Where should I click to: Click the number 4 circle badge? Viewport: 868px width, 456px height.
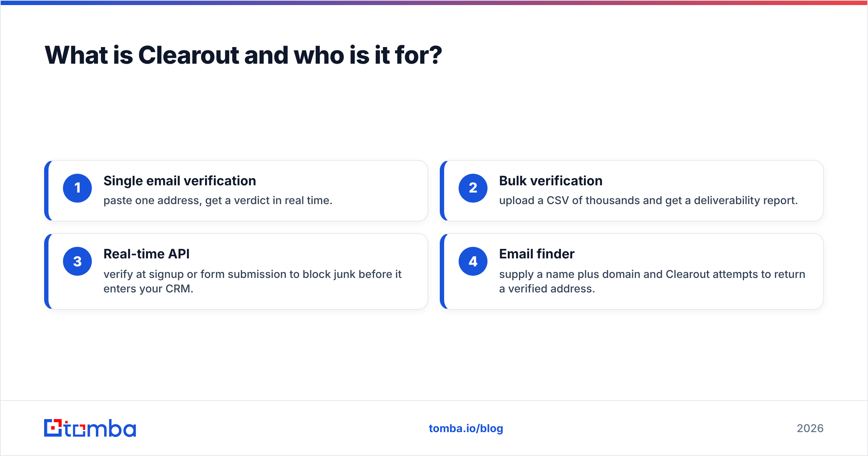click(473, 261)
